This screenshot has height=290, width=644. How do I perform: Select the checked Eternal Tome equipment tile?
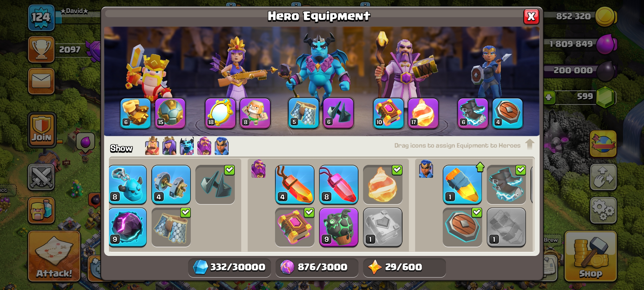click(295, 227)
